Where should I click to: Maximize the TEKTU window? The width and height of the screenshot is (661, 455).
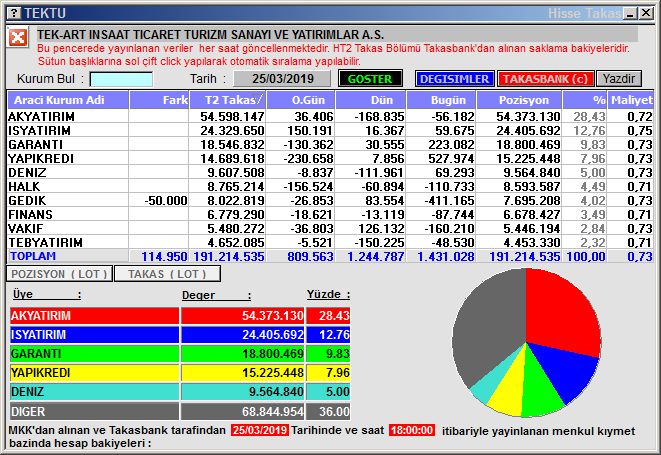(x=632, y=12)
